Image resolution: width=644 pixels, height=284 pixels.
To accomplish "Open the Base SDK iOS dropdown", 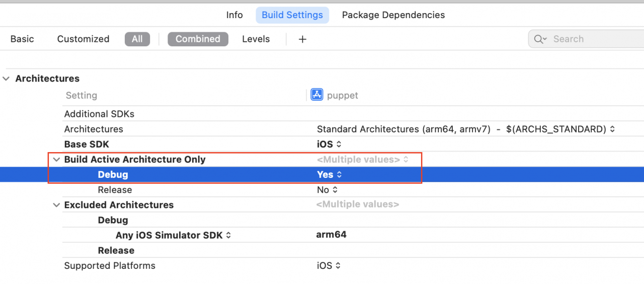I will click(x=330, y=145).
